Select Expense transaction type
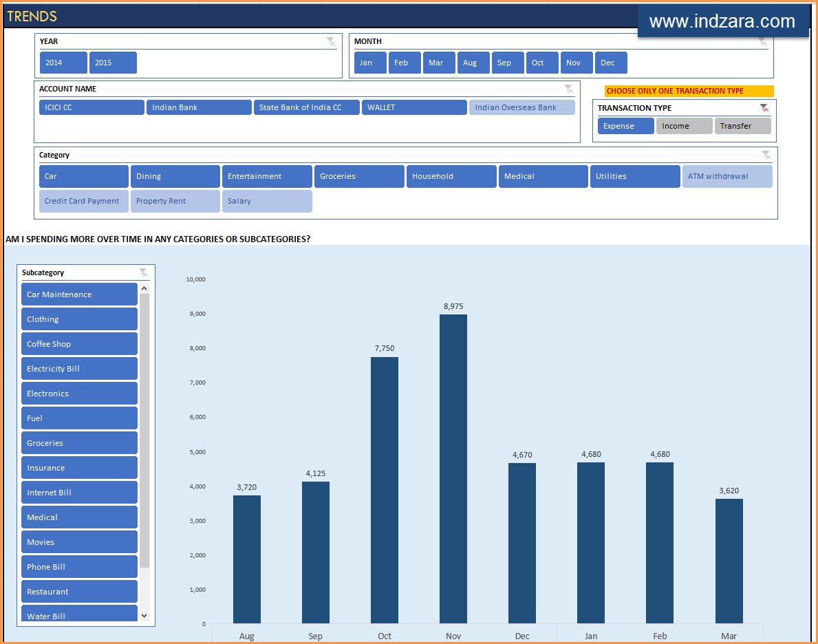The width and height of the screenshot is (818, 644). pyautogui.click(x=625, y=126)
